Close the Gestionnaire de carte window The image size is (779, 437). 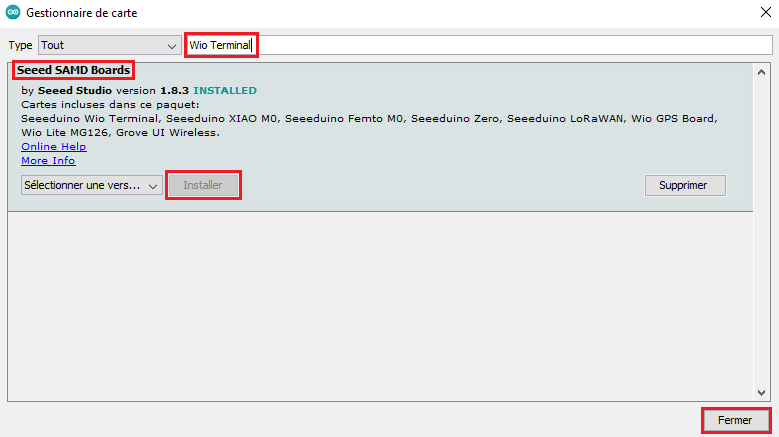[766, 12]
